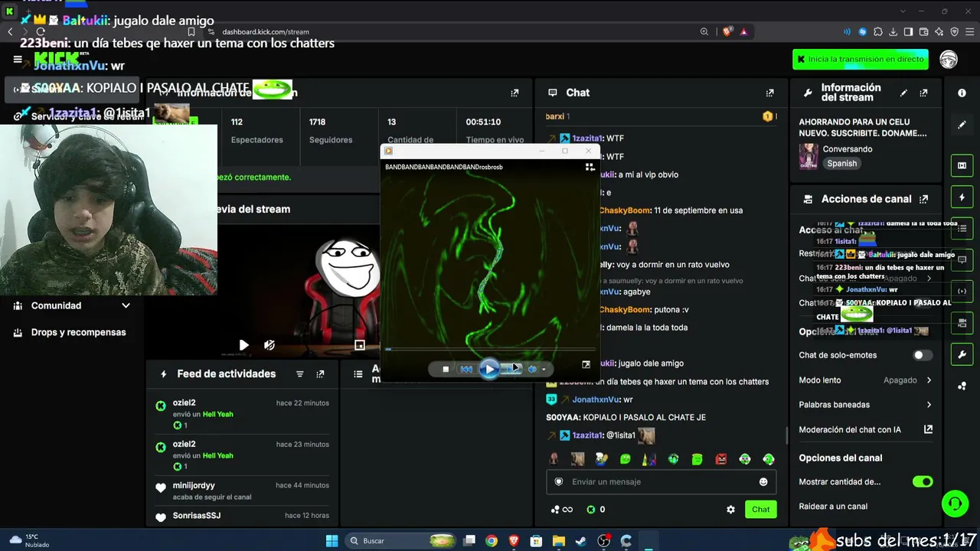Click the pencil icon in right sidebar

tap(962, 125)
